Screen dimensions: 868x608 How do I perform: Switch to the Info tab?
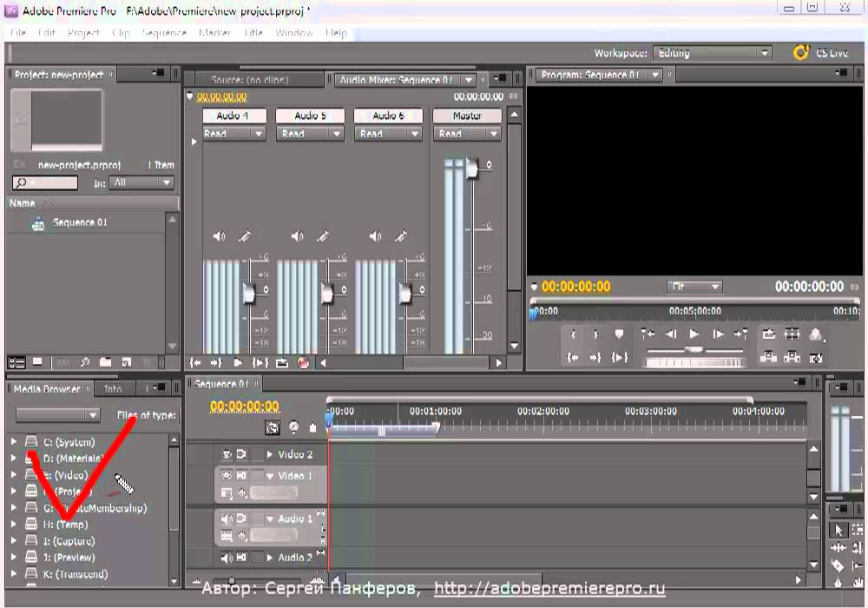pos(113,389)
